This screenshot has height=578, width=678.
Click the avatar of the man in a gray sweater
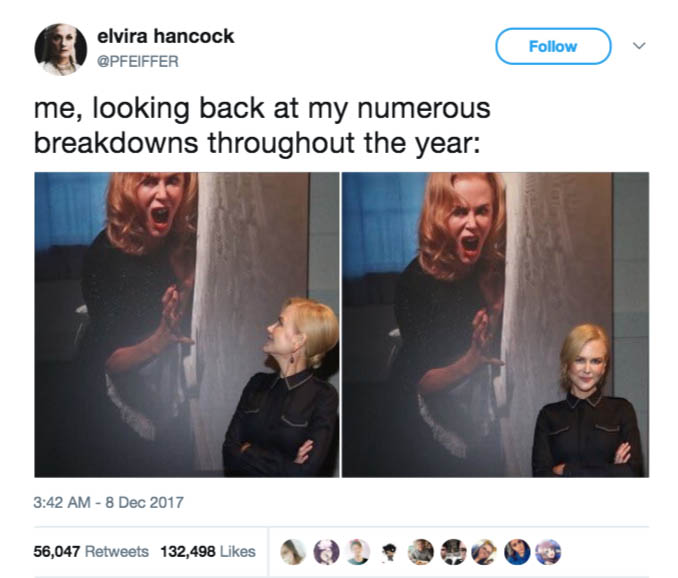(422, 552)
